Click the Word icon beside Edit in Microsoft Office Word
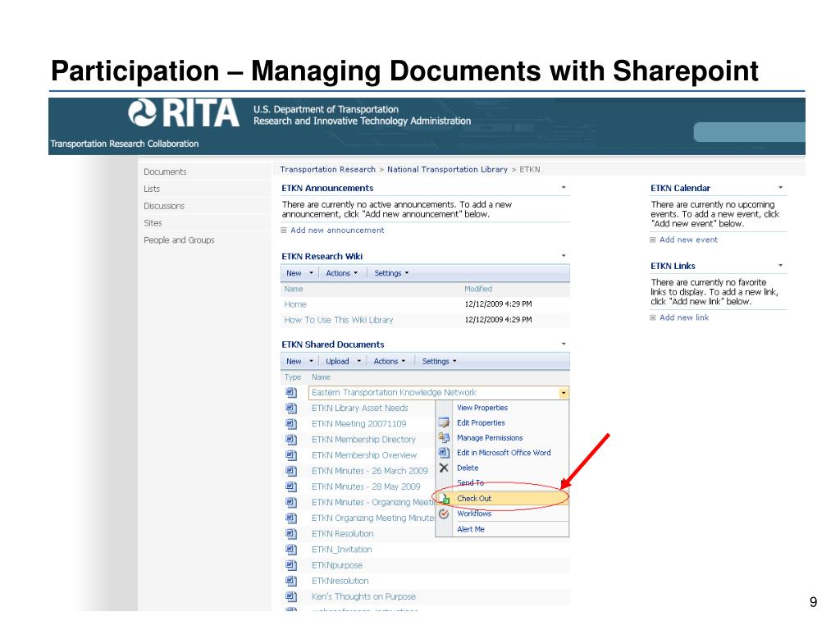Screen dimensions: 840x630 [x=444, y=453]
